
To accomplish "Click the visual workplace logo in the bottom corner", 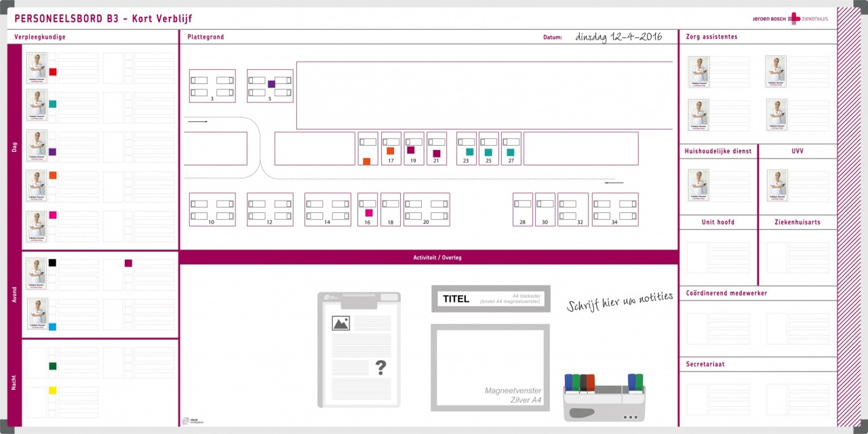I will [x=192, y=420].
